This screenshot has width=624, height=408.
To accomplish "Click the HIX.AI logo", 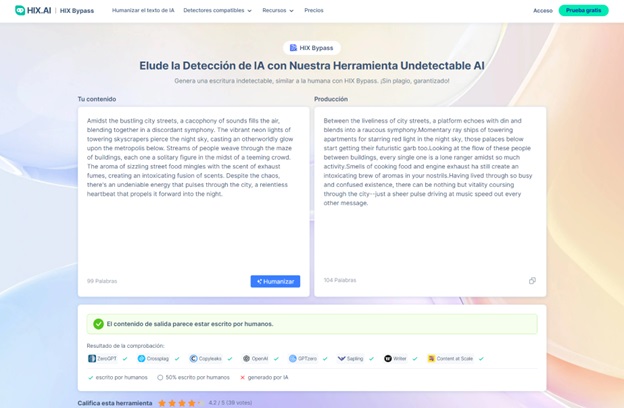I will click(33, 10).
